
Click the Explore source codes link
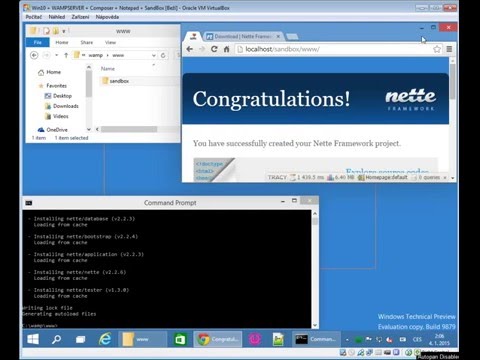387,171
